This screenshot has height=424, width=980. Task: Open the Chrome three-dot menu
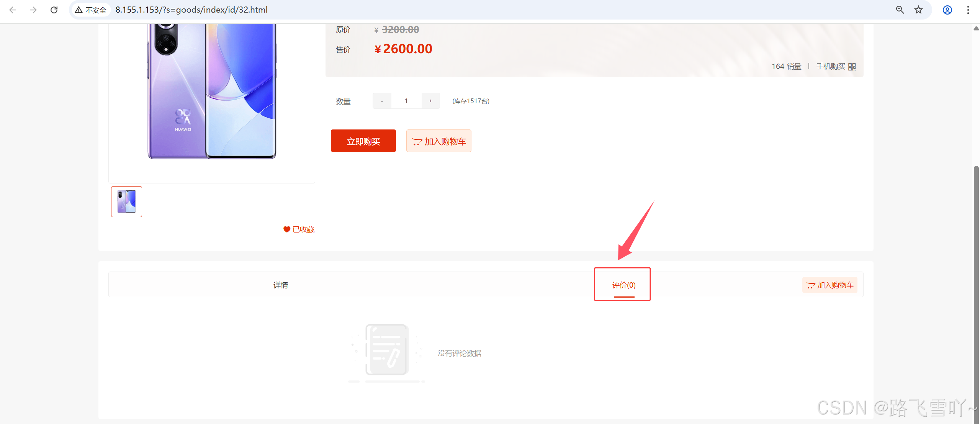pos(968,10)
